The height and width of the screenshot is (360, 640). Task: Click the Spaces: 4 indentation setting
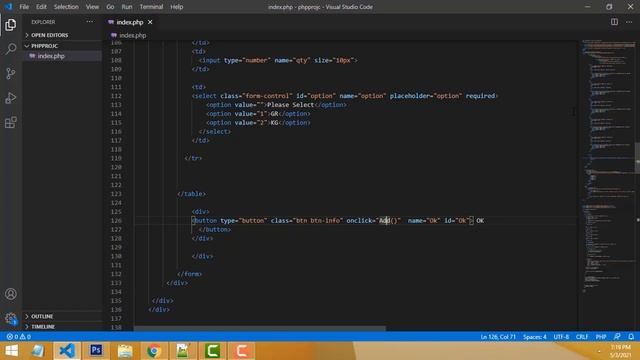point(535,337)
